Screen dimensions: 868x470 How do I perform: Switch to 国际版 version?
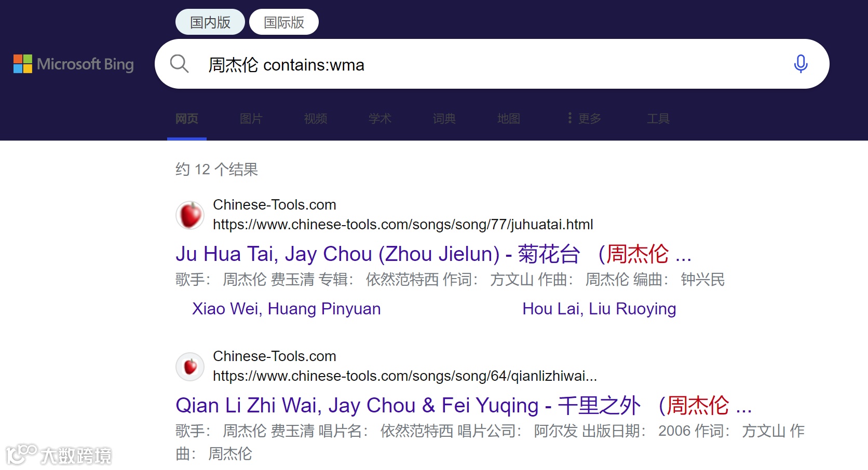click(x=283, y=21)
